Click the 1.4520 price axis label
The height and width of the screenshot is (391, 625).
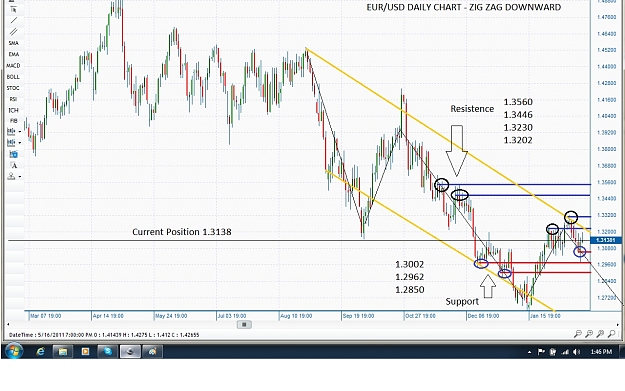coord(607,50)
